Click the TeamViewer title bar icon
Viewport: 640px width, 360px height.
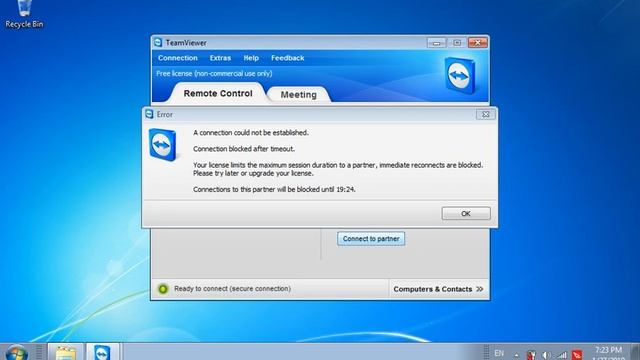click(x=158, y=42)
